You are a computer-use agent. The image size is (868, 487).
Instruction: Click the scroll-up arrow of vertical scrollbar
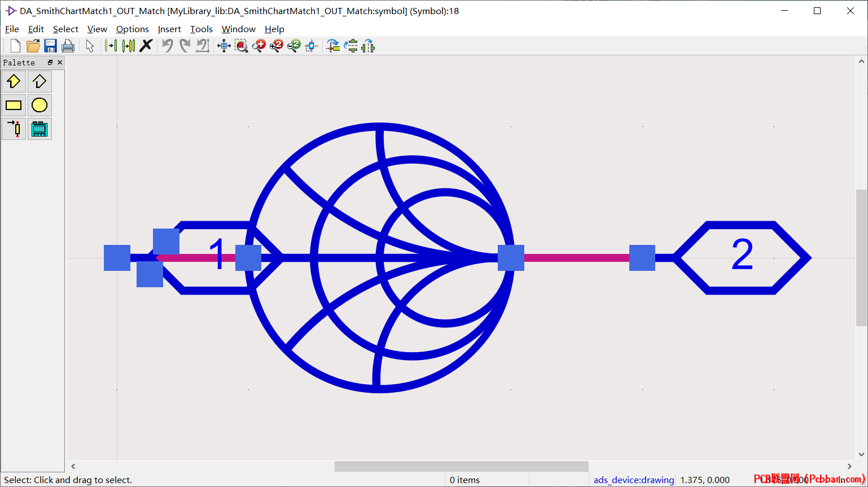point(861,61)
